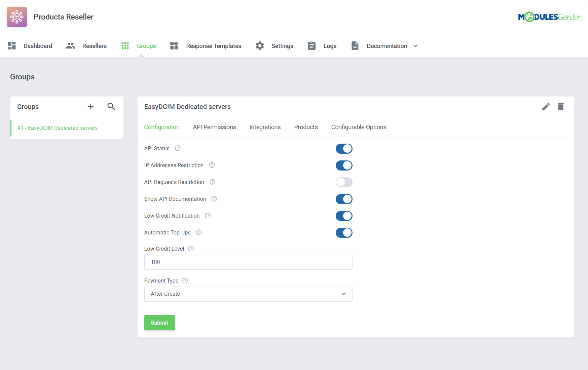This screenshot has height=370, width=588.
Task: Switch to API Permissions tab
Action: 214,127
